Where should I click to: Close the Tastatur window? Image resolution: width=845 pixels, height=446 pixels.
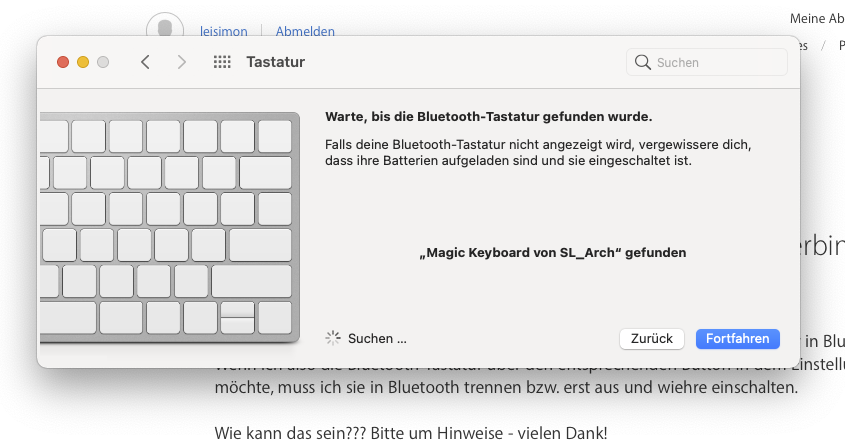[x=63, y=62]
